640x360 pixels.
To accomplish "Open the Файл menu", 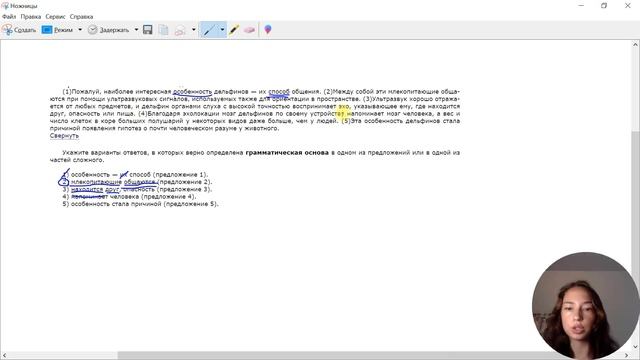I will coord(9,17).
